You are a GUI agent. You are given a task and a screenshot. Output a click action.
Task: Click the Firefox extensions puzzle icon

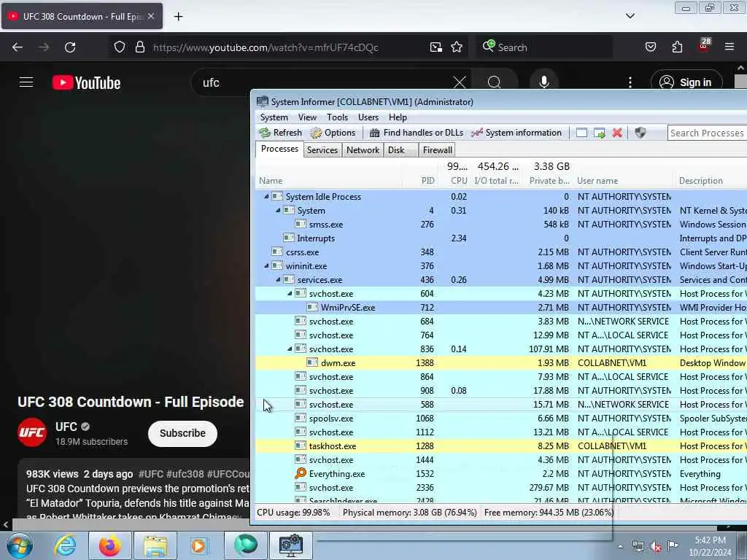(x=677, y=47)
